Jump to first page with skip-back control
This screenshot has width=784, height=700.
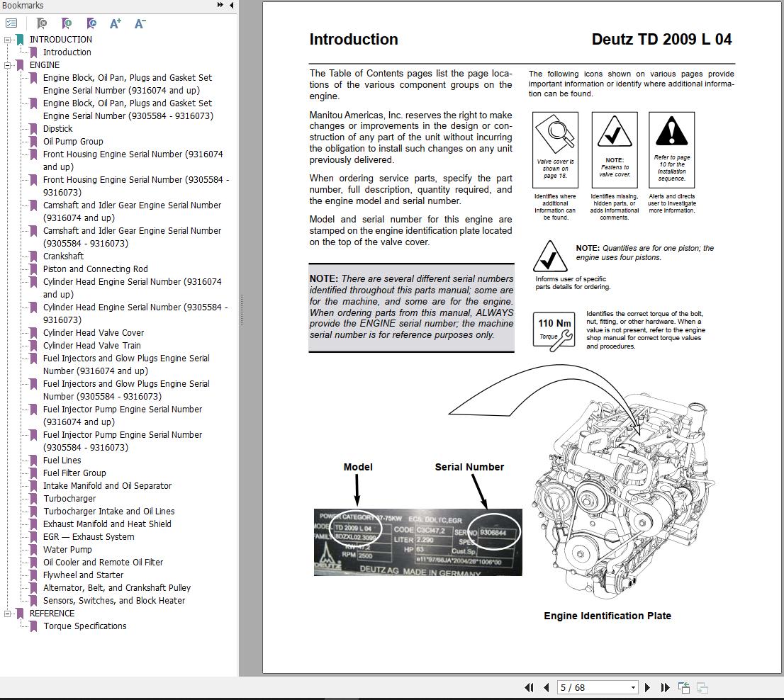529,687
